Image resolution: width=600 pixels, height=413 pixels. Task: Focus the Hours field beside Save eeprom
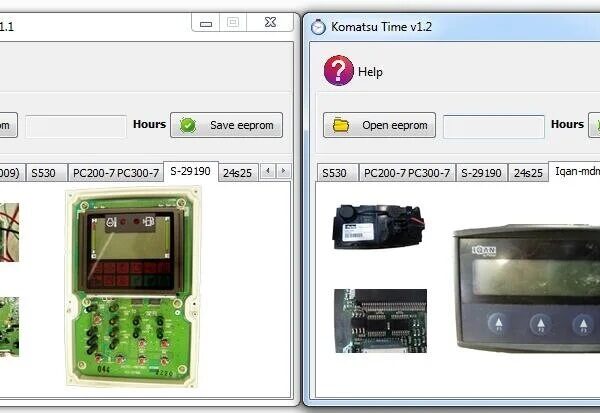[x=76, y=126]
